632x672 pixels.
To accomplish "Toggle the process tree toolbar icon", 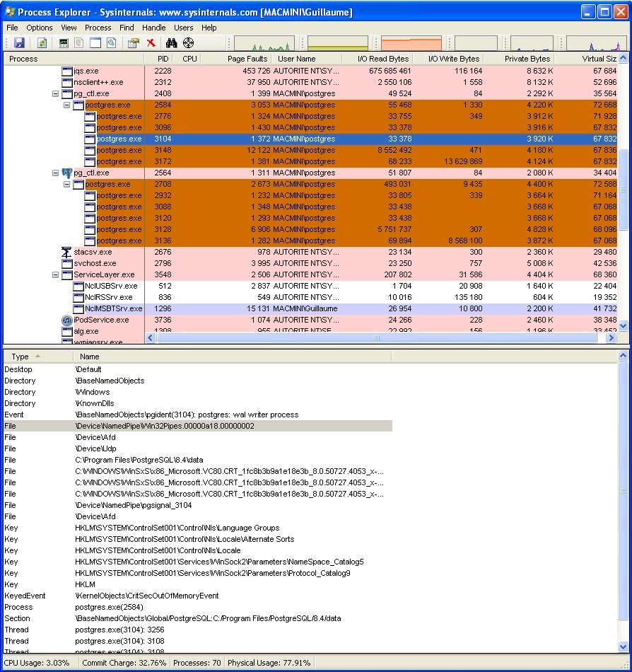I will click(x=78, y=43).
